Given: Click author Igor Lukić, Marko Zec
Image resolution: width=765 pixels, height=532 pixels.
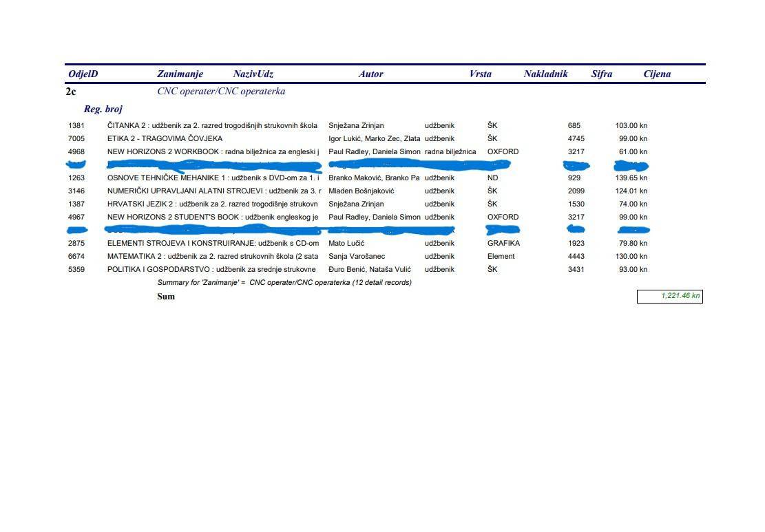Looking at the screenshot, I should coord(374,139).
